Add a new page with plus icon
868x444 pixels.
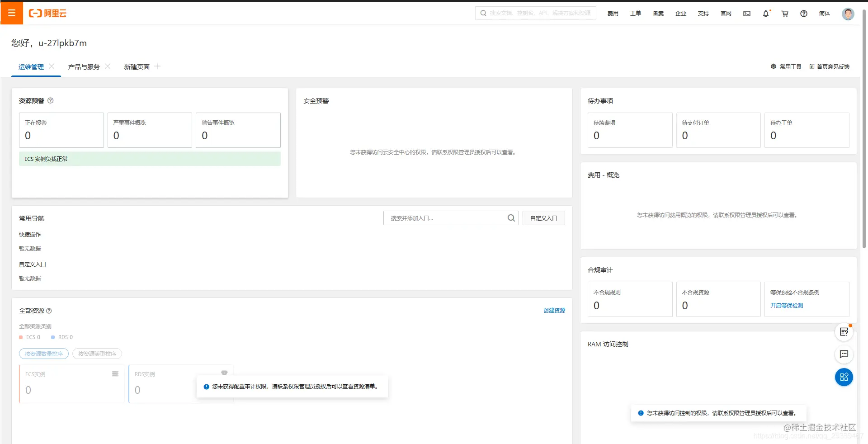[157, 66]
